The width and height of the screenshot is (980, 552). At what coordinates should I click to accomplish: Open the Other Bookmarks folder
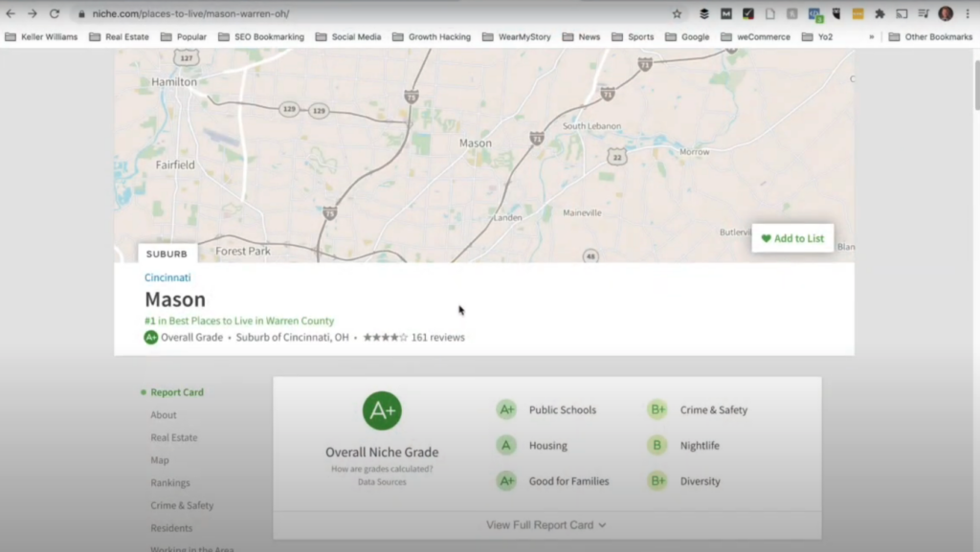(930, 37)
